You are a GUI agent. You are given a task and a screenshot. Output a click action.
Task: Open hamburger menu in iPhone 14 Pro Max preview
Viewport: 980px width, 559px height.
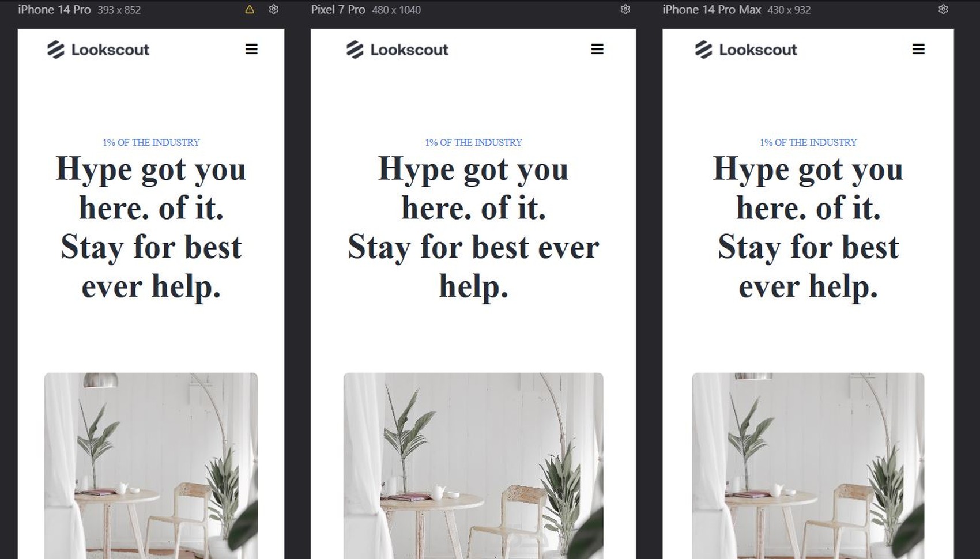tap(918, 49)
